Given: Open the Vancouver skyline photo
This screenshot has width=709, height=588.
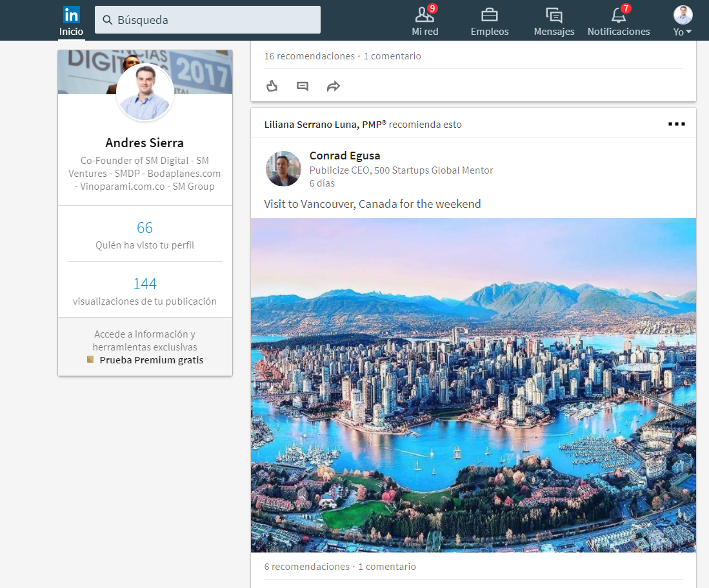Looking at the screenshot, I should [473, 385].
